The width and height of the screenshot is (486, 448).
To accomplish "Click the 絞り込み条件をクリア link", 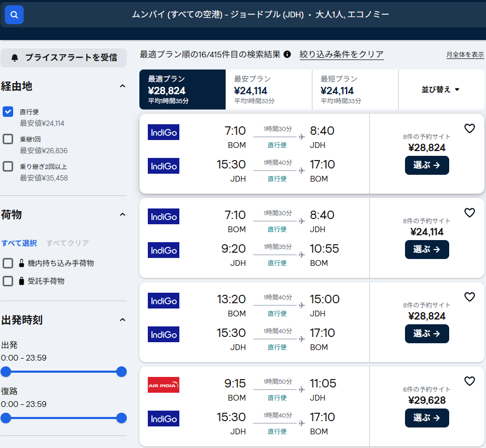I will tap(341, 54).
